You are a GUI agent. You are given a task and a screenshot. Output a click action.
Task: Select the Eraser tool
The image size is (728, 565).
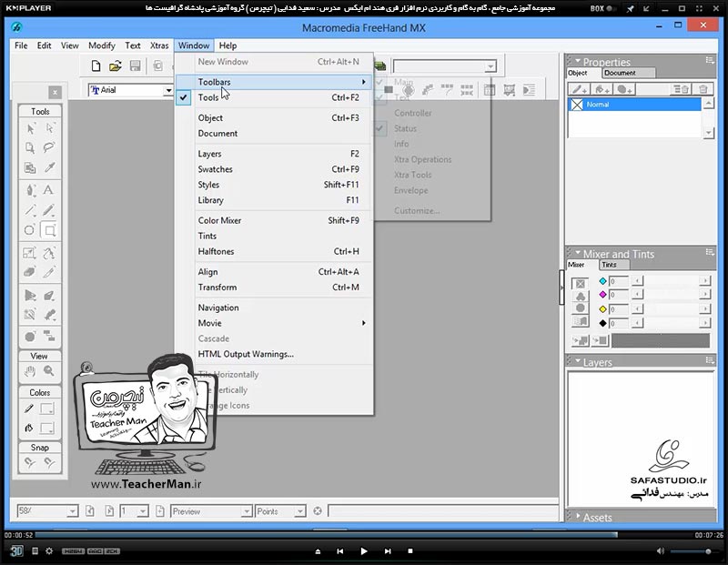[30, 272]
